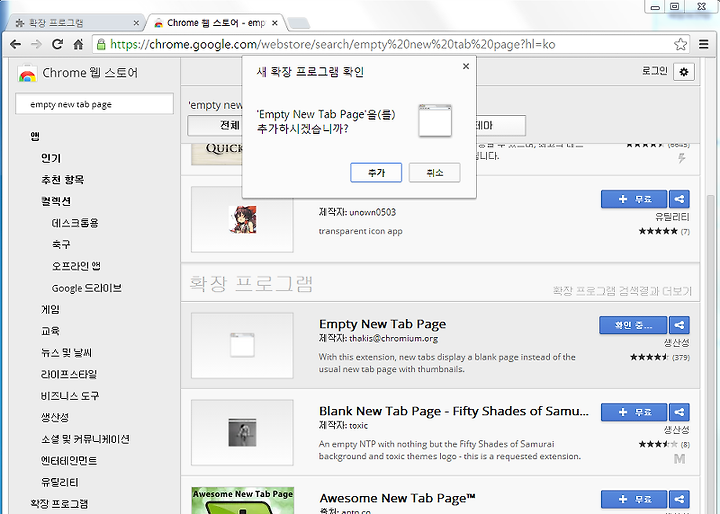Share the Awesome New Tab Page extension
This screenshot has height=514, width=720.
679,499
